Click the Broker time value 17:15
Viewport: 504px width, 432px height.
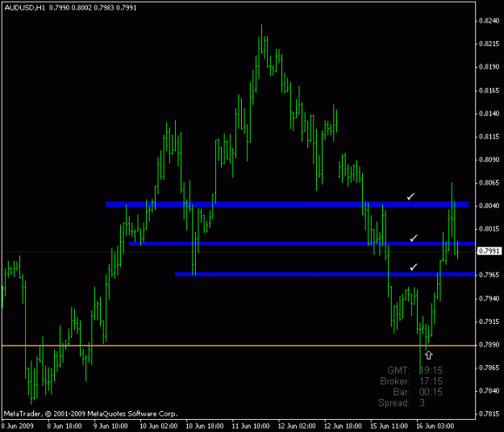click(x=431, y=381)
